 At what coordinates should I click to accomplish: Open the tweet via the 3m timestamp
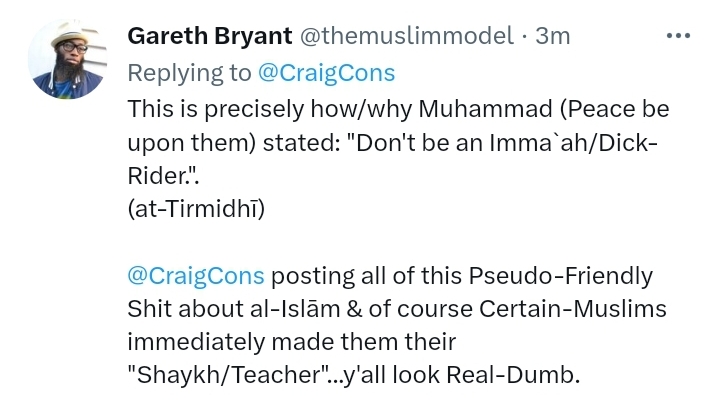point(553,37)
